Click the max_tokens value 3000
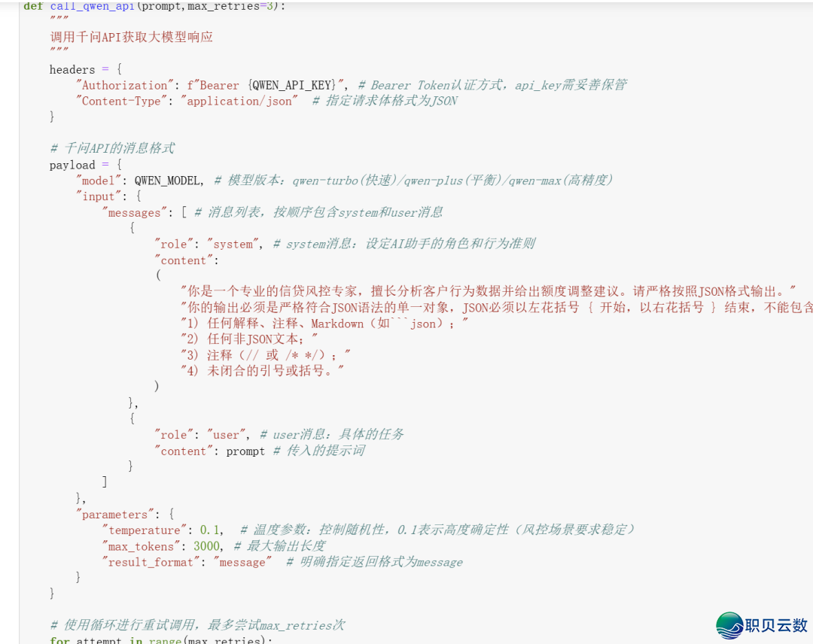The height and width of the screenshot is (644, 813). tap(206, 546)
